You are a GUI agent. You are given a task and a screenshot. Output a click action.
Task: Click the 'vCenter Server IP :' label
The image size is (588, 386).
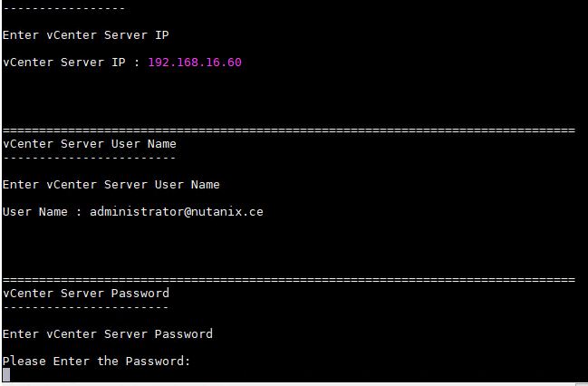pyautogui.click(x=71, y=63)
